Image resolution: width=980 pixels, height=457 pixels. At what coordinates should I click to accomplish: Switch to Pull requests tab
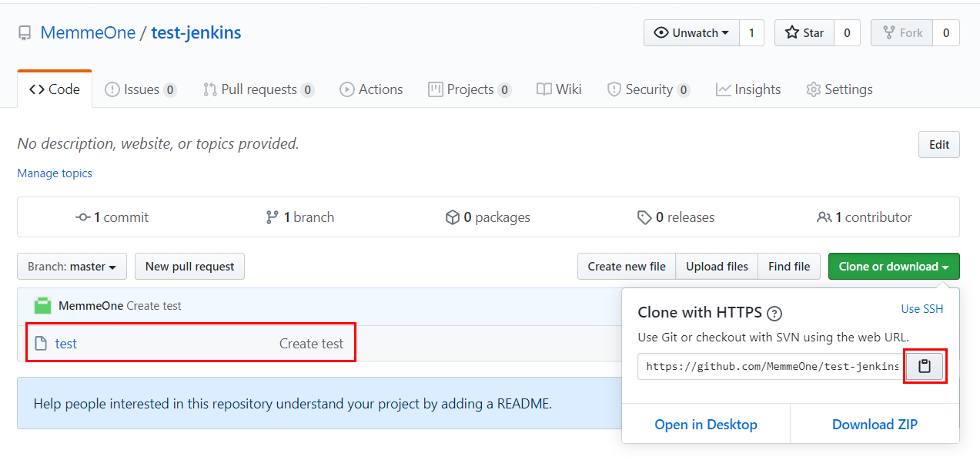point(259,89)
